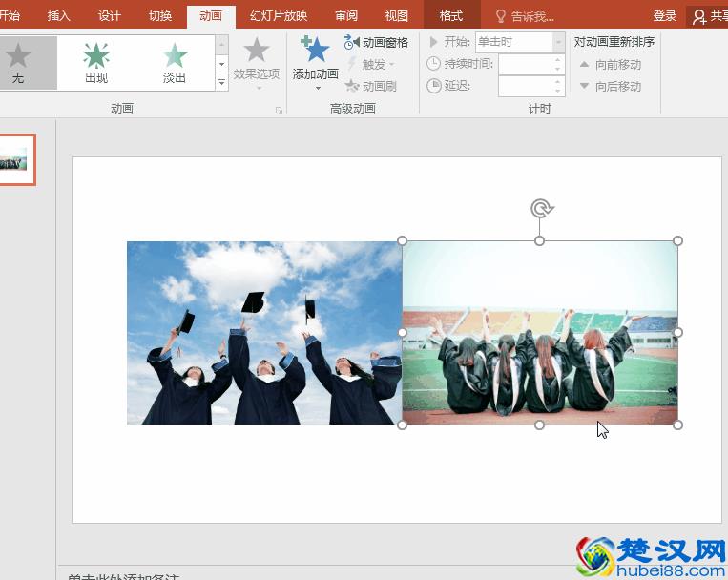Increase the 持续时间 duration stepper up
Screen dimensions: 728x580
(558, 59)
